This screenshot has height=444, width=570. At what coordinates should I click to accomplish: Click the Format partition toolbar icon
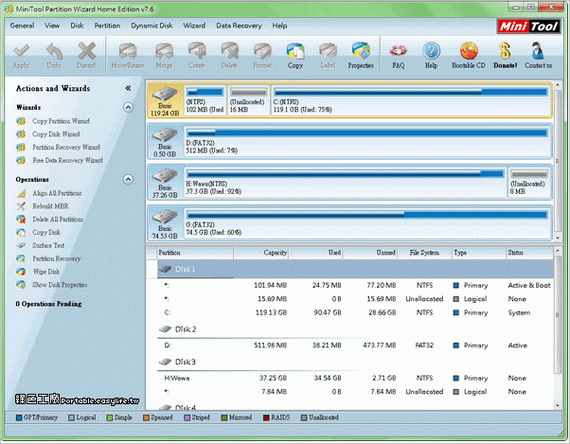click(262, 51)
